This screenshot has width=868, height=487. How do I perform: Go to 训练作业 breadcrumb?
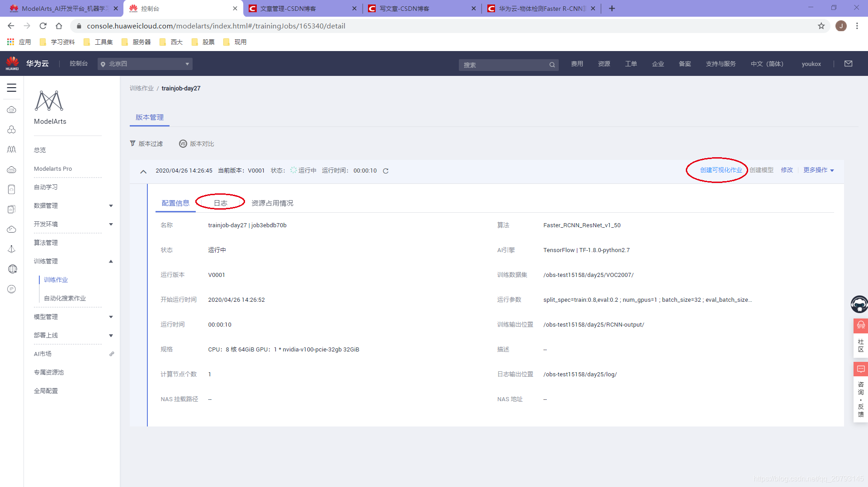point(142,88)
